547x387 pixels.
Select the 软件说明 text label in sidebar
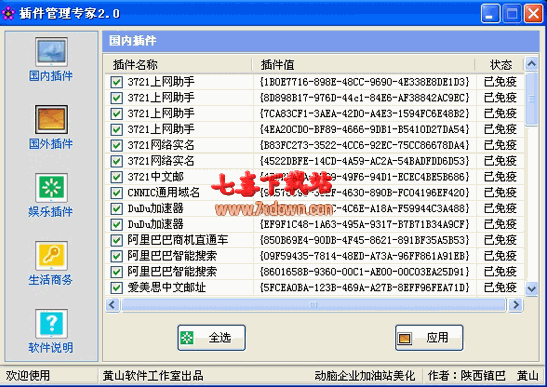(x=51, y=347)
